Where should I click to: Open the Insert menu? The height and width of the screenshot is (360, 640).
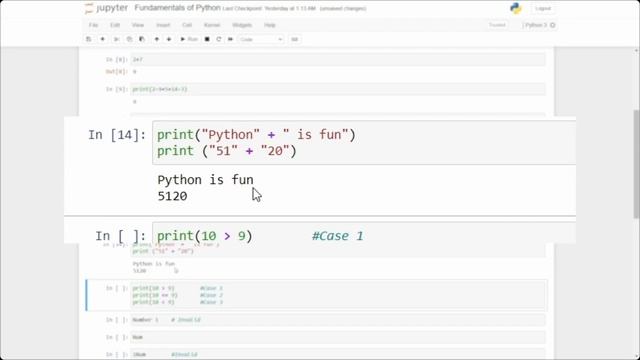(163, 25)
